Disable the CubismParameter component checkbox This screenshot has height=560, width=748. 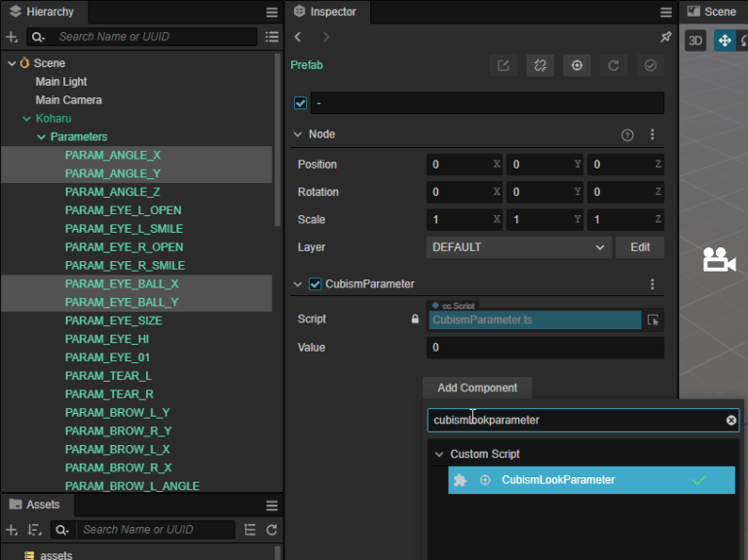pyautogui.click(x=315, y=284)
